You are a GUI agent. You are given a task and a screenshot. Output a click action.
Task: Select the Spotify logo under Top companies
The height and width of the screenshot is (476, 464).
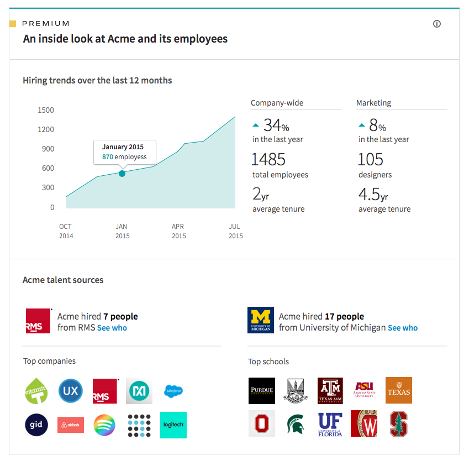click(x=104, y=425)
